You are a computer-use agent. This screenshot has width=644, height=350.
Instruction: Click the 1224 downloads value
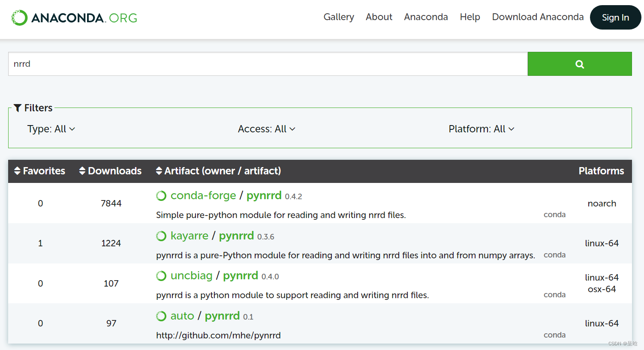[x=111, y=243]
